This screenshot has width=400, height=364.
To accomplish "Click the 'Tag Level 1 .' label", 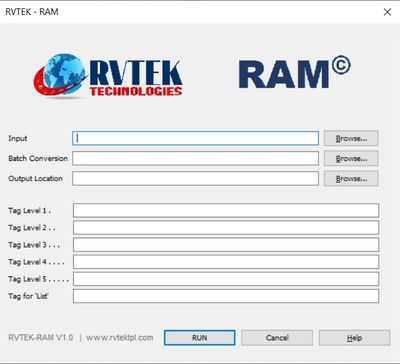I will (x=30, y=211).
